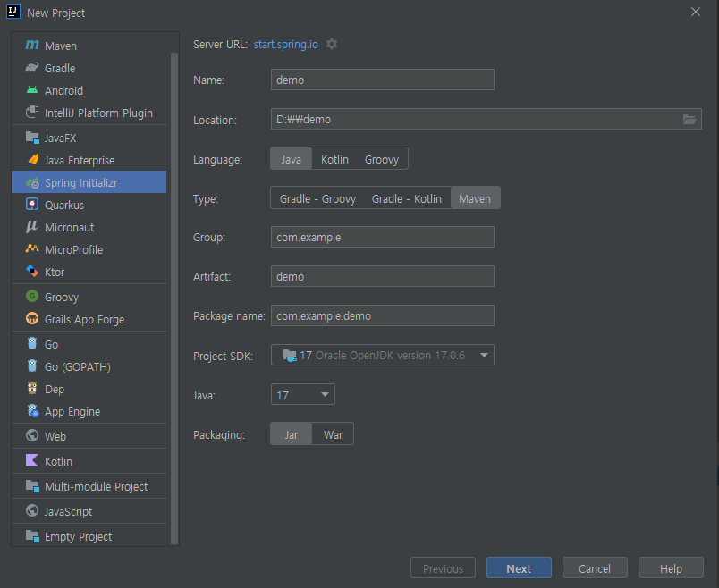Pick the MicroProfile icon
The width and height of the screenshot is (719, 588).
tap(32, 248)
